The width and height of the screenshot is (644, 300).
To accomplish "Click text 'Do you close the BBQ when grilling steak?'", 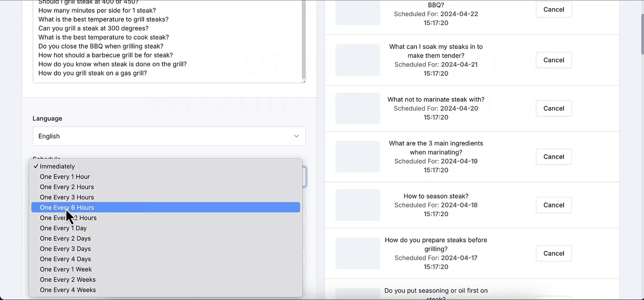I will tap(101, 46).
